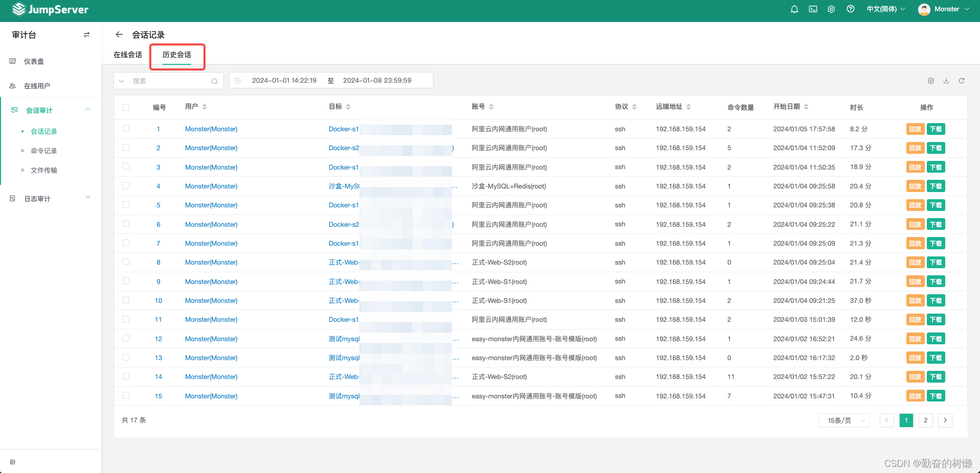Sort by 远端地址 column sort icon
Image resolution: width=980 pixels, height=473 pixels.
[x=689, y=107]
